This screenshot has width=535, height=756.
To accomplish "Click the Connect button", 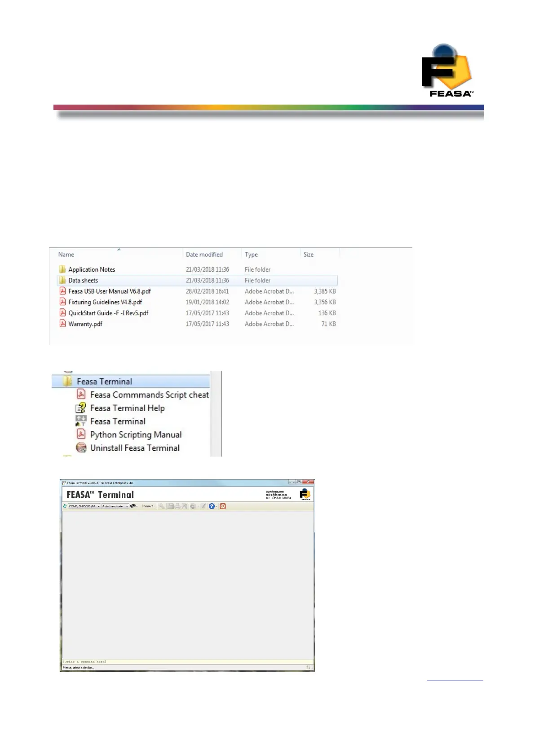I will pos(147,506).
